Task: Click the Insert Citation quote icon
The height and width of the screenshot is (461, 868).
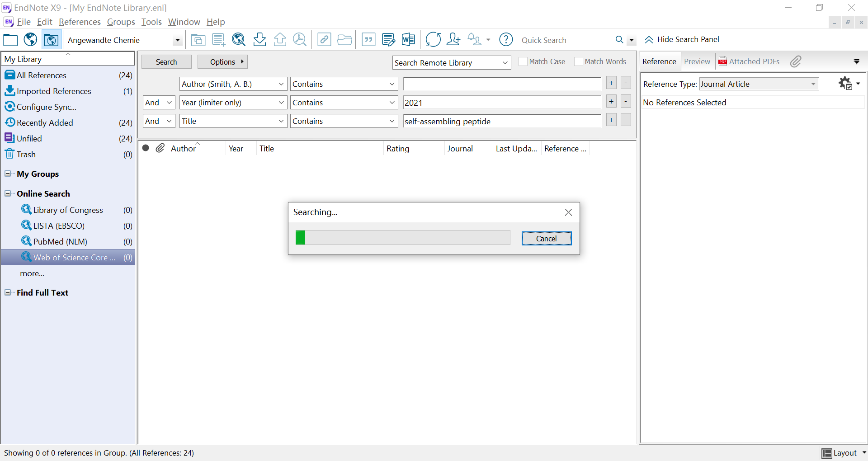Action: 368,40
